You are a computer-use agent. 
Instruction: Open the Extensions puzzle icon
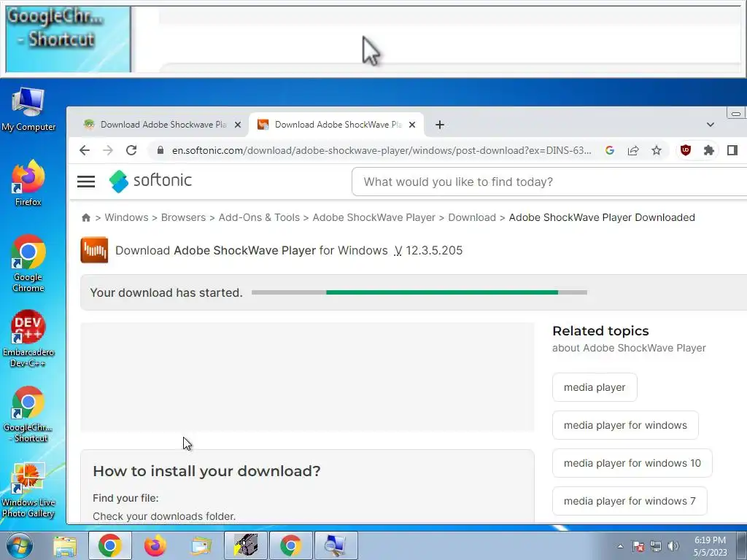(709, 150)
